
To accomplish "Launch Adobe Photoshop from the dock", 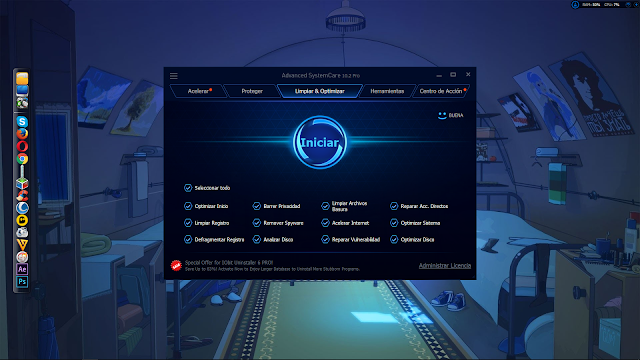I will tap(22, 282).
